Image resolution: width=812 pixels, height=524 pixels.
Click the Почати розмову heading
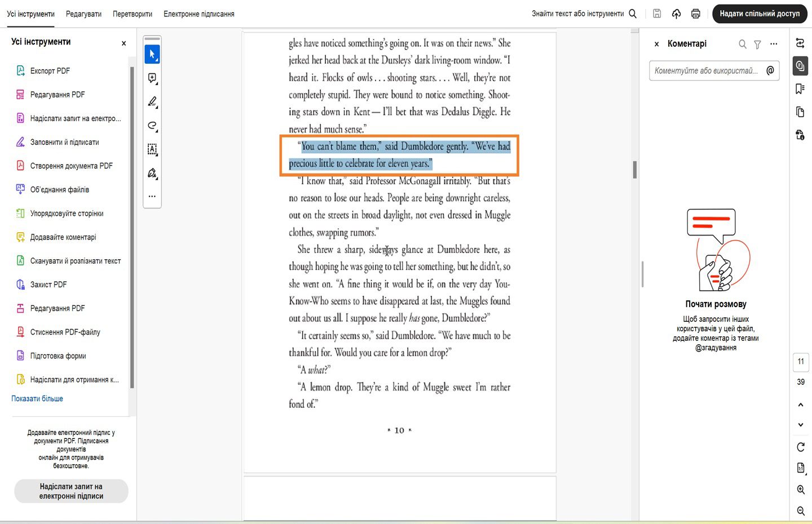(x=716, y=304)
